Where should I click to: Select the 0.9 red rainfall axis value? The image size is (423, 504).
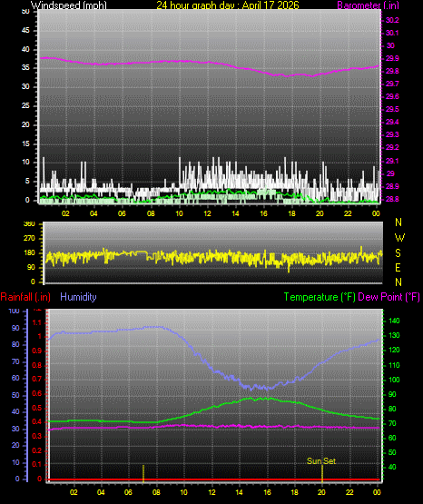(x=37, y=351)
